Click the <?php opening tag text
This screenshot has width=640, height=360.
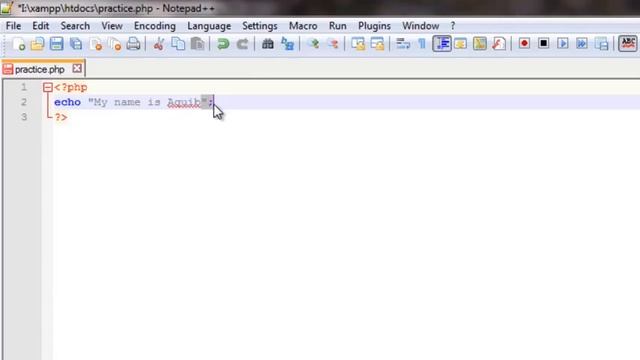pos(71,87)
